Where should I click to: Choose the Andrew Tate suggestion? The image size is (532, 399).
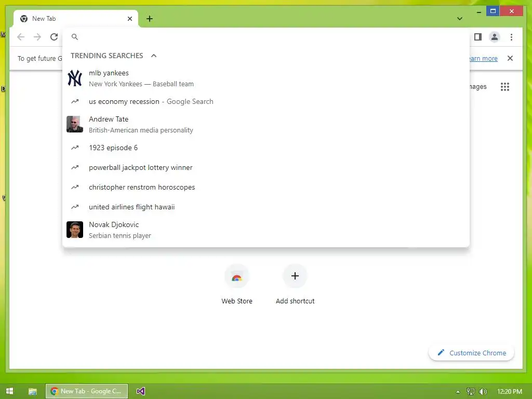(266, 125)
